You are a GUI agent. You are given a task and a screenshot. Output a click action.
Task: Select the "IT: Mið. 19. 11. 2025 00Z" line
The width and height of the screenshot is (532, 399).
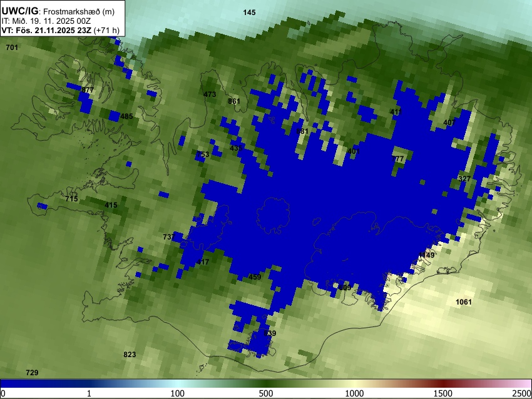coord(46,21)
